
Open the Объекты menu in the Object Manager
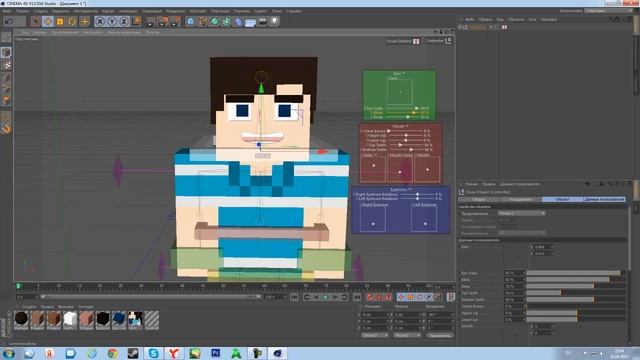click(516, 19)
